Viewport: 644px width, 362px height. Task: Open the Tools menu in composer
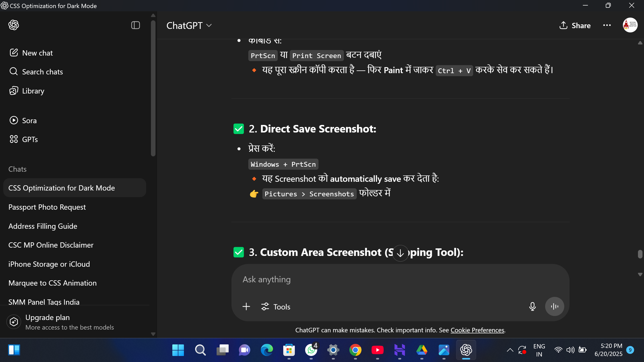click(x=276, y=307)
